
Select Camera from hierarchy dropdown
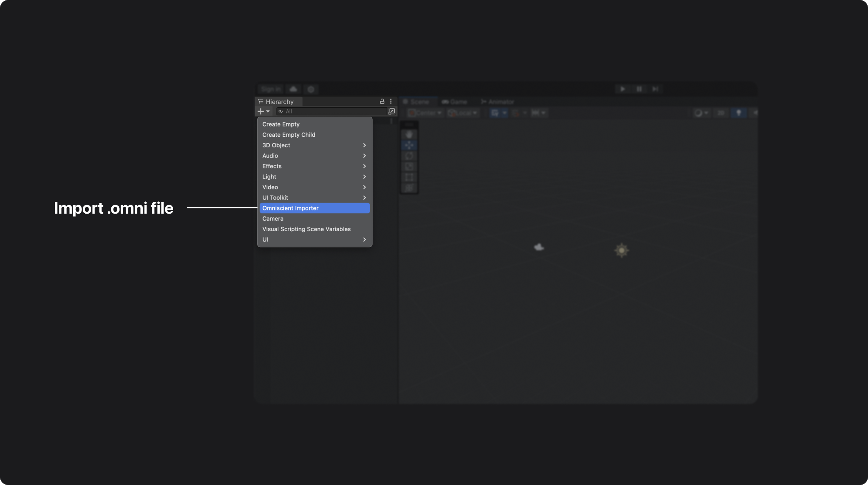click(272, 219)
